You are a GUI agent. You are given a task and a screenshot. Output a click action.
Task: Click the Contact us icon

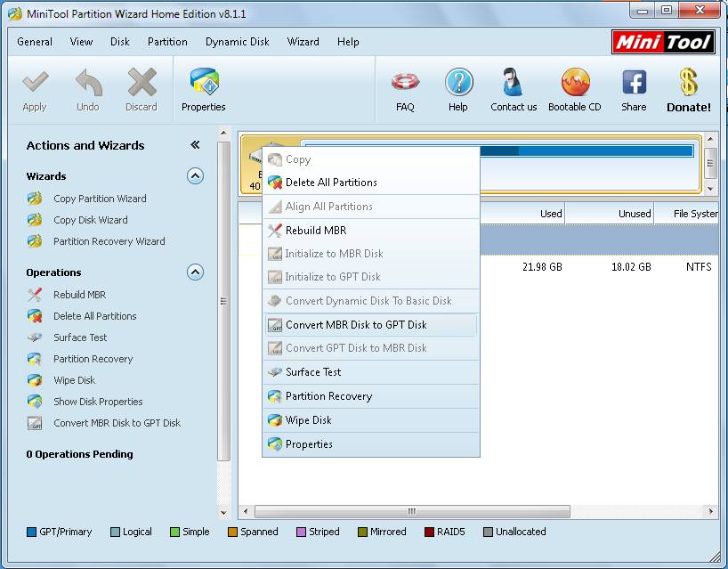(513, 82)
